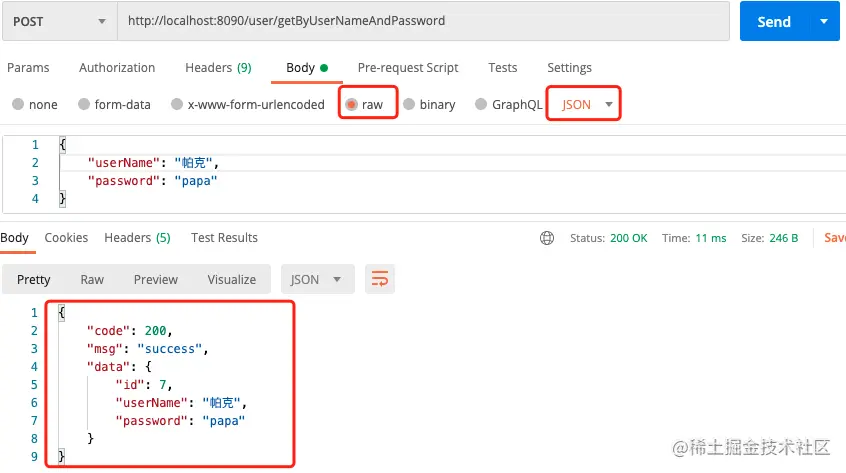Click the globe network icon beside Status
Screen dimensions: 846x473
pyautogui.click(x=547, y=238)
